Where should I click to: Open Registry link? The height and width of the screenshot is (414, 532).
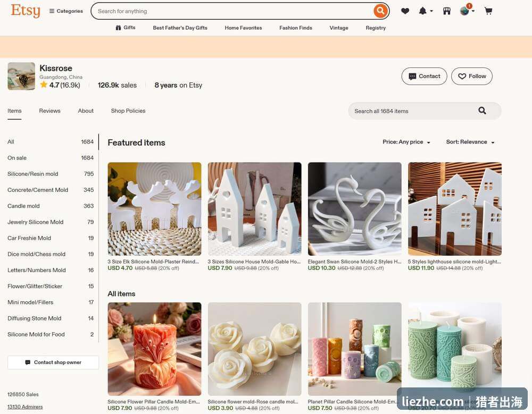click(x=376, y=28)
